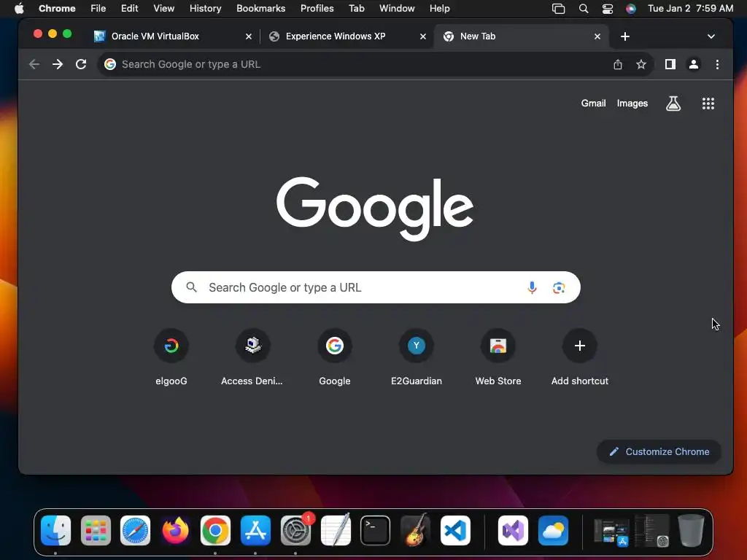Viewport: 747px width, 560px height.
Task: Open the Tab menu
Action: click(x=356, y=9)
